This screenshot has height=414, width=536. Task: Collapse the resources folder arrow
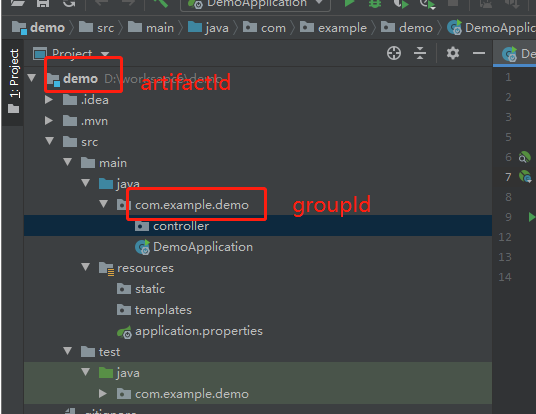[x=86, y=267]
